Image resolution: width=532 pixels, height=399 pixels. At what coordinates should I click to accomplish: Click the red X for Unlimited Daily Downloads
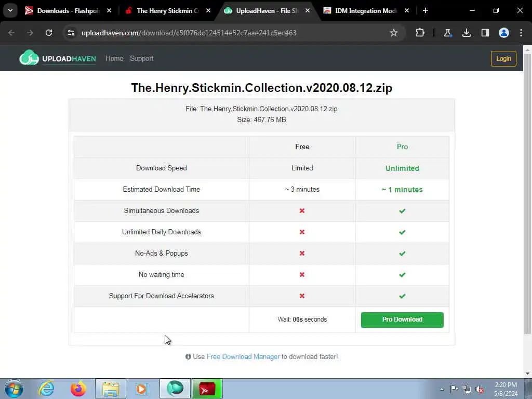(302, 232)
